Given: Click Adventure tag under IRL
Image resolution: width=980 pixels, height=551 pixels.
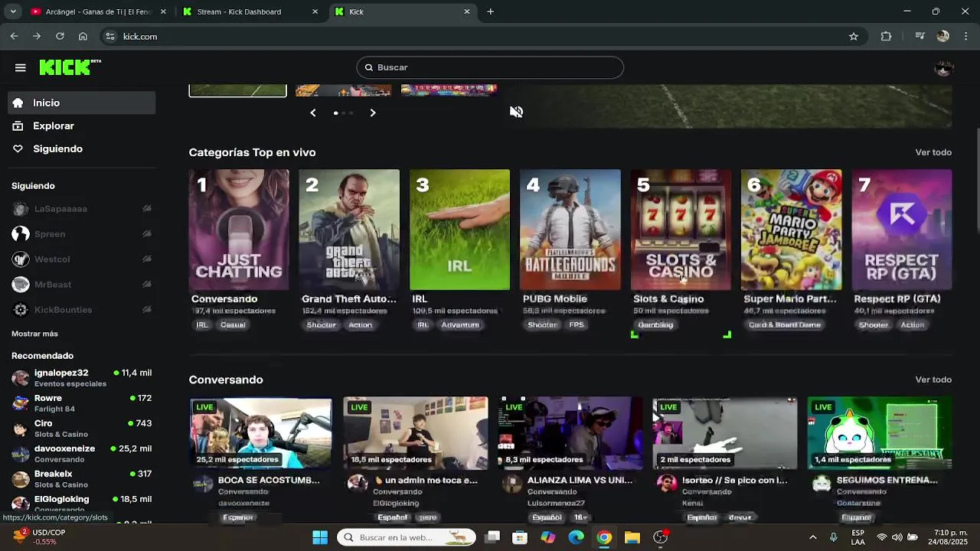Looking at the screenshot, I should tap(460, 324).
